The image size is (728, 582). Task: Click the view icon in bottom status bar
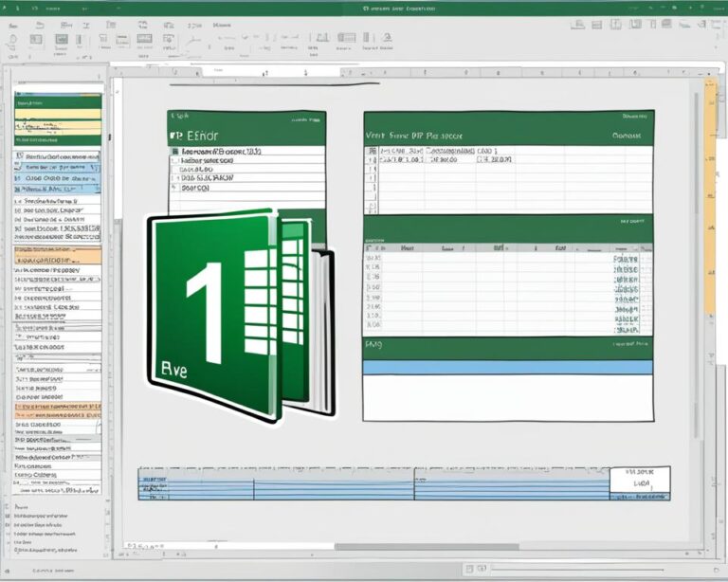coord(471,569)
